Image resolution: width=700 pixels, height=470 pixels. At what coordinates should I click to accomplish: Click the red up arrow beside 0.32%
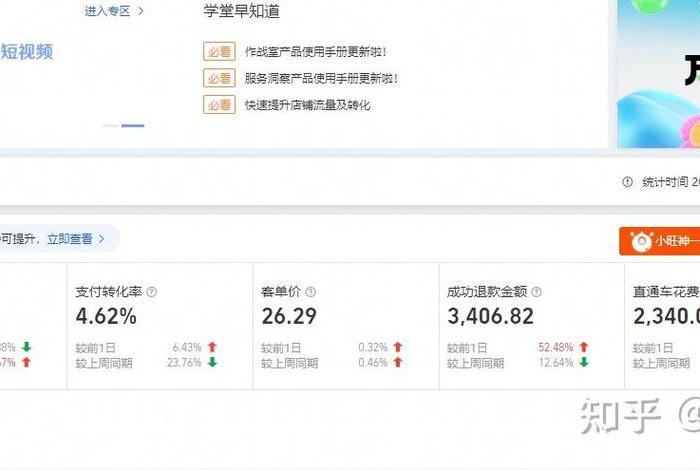[398, 347]
